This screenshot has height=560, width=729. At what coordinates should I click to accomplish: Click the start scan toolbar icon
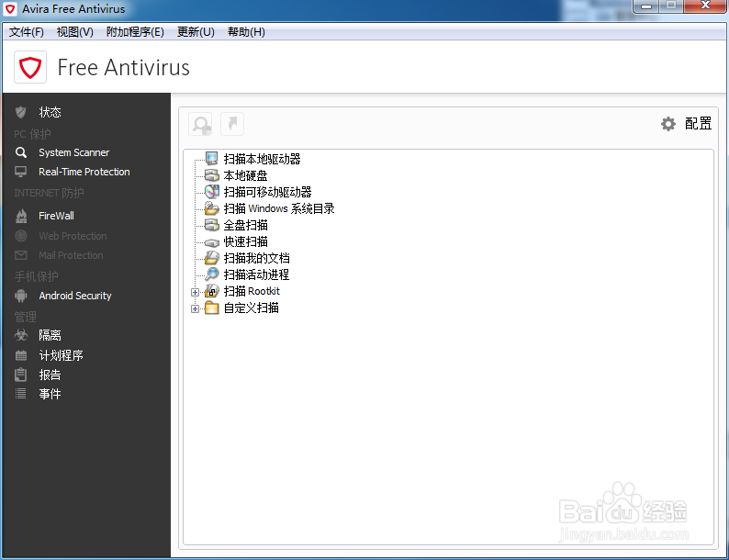[201, 125]
